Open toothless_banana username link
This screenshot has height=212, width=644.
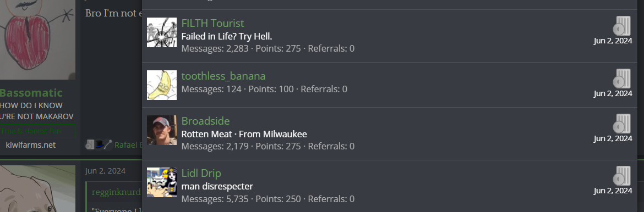click(x=223, y=76)
